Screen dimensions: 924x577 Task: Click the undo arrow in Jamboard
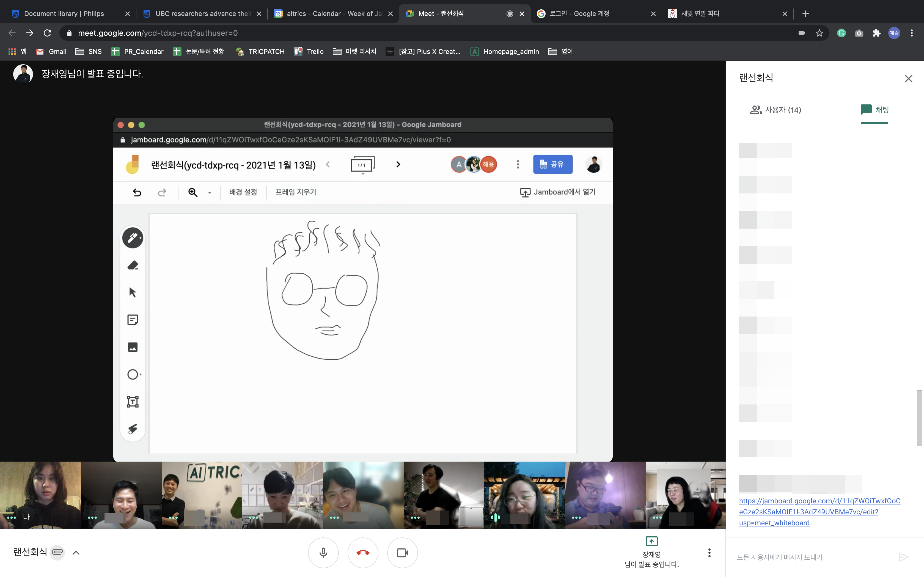(137, 192)
